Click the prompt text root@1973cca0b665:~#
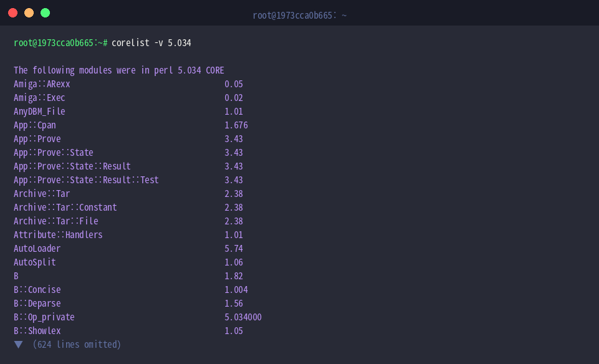The width and height of the screenshot is (599, 364). coord(61,43)
